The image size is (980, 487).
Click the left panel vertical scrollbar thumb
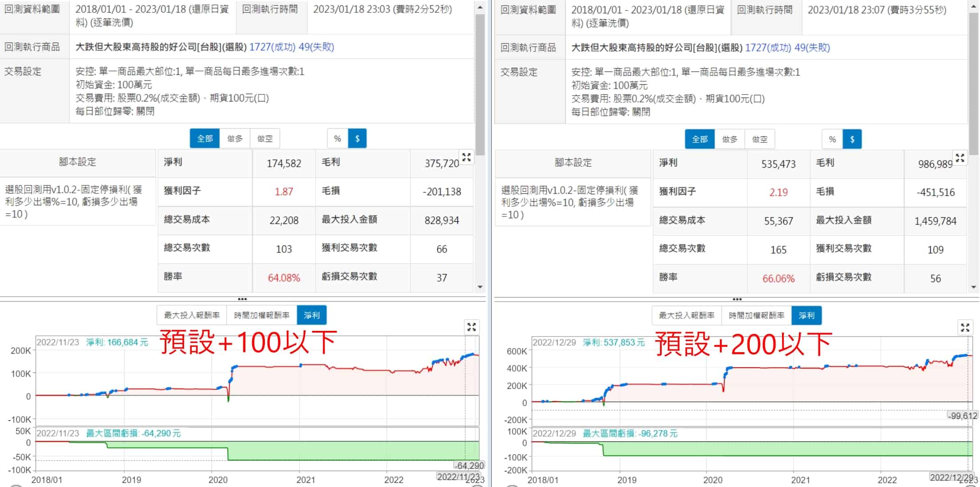tap(480, 84)
